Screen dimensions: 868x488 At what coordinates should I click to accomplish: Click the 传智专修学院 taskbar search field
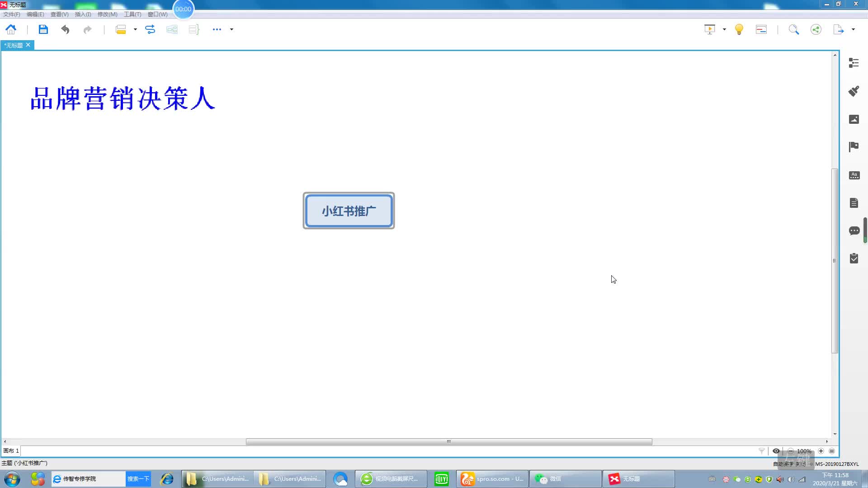(x=89, y=479)
